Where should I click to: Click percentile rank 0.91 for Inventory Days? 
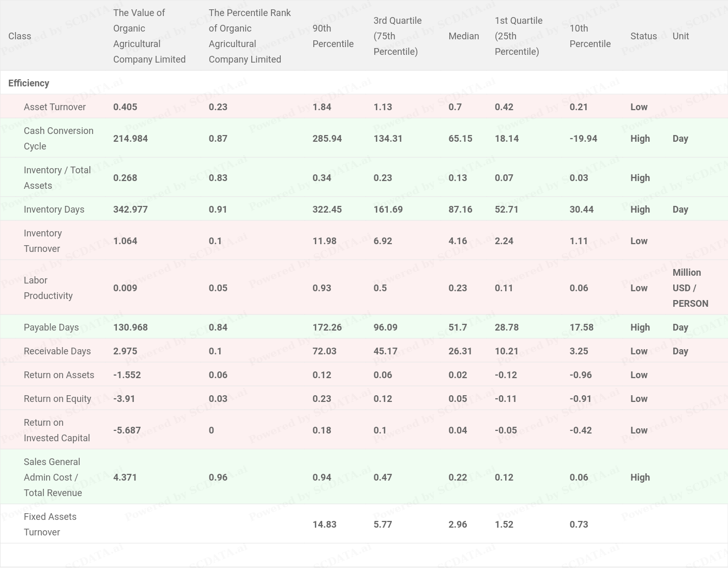pos(218,209)
